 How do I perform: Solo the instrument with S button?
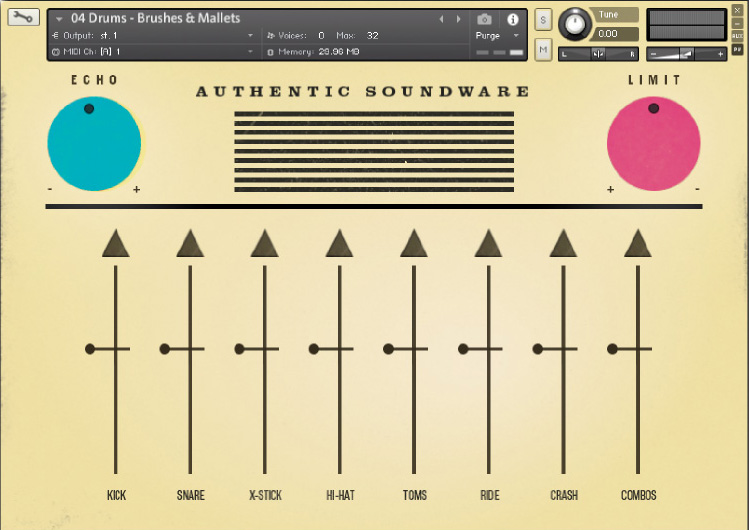click(x=543, y=20)
